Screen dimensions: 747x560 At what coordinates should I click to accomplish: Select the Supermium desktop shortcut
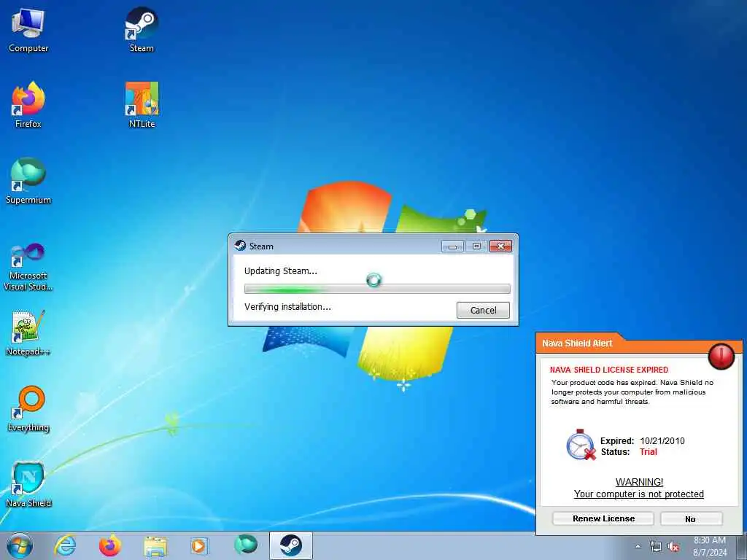(x=28, y=181)
